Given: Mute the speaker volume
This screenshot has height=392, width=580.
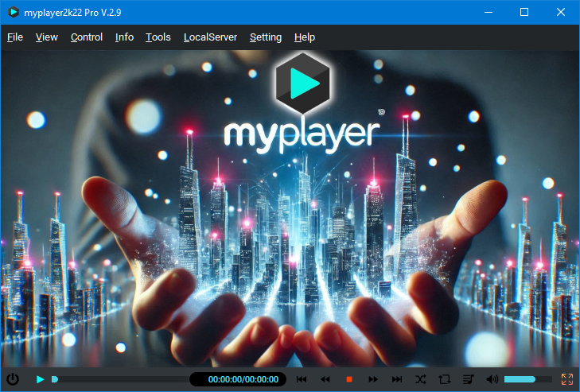Looking at the screenshot, I should coord(492,379).
